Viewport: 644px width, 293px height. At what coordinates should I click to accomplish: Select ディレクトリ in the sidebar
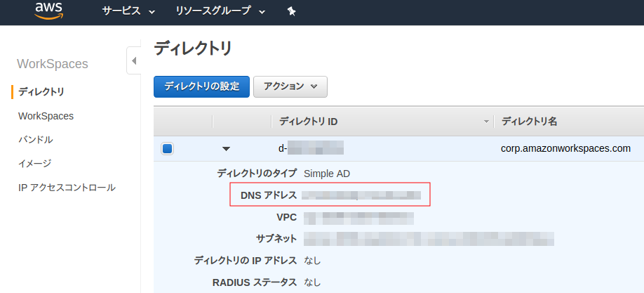tap(41, 92)
